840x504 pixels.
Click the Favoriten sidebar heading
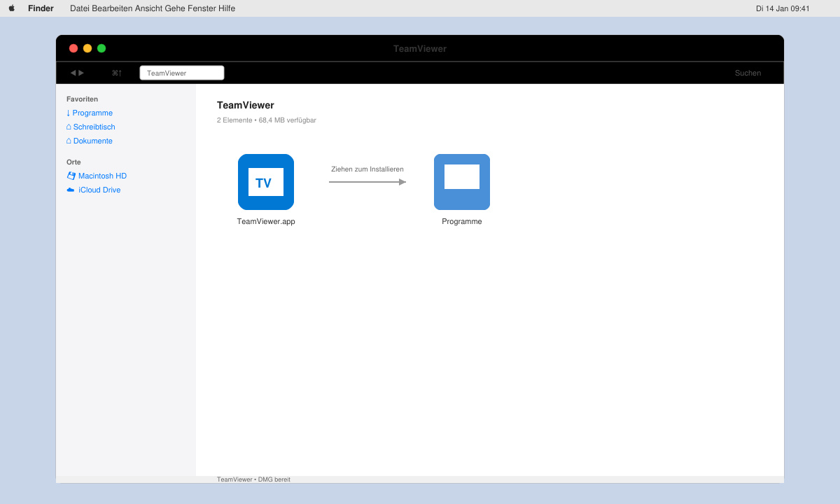(82, 99)
